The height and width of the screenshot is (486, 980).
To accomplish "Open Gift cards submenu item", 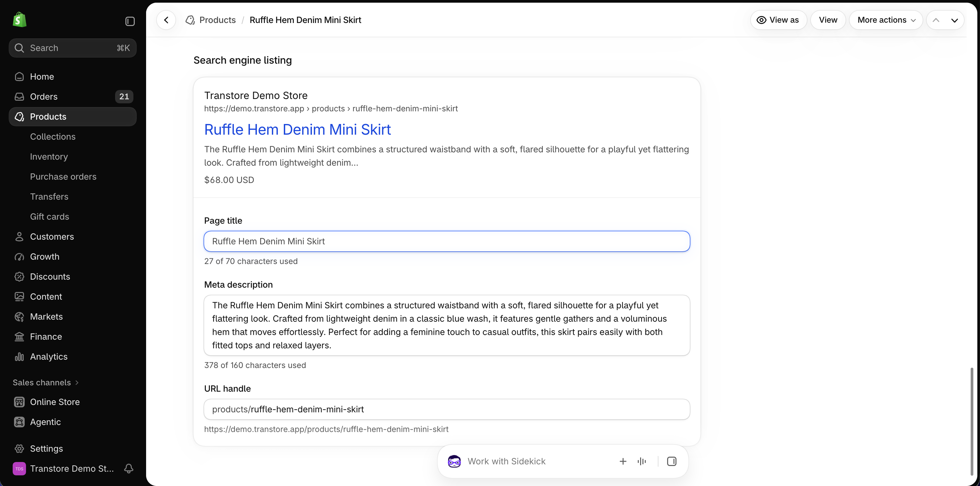I will (49, 216).
